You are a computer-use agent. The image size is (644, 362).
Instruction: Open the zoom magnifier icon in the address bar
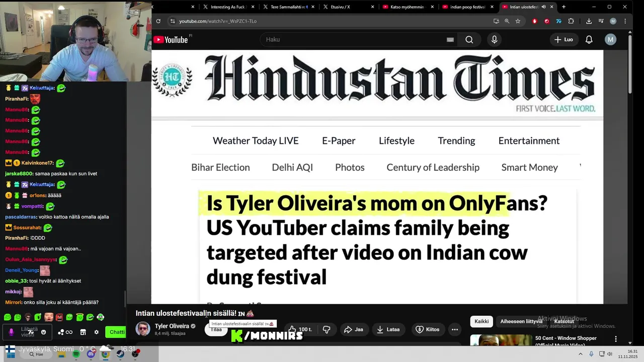pyautogui.click(x=507, y=21)
